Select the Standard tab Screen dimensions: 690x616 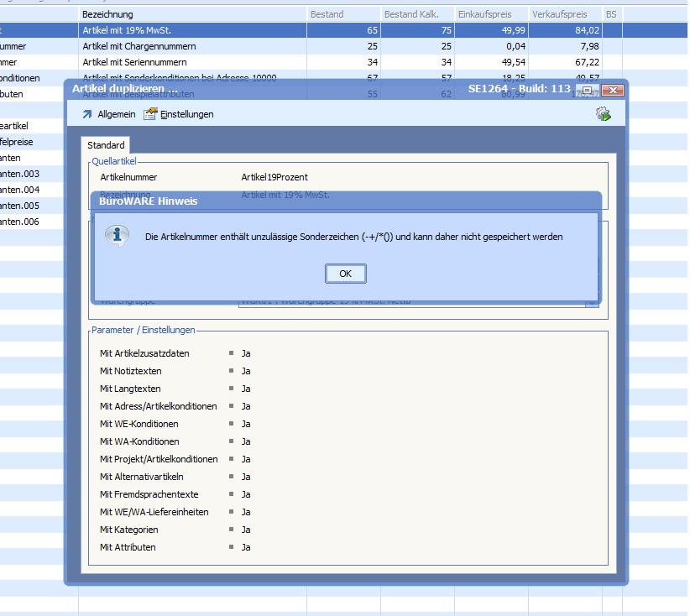point(106,145)
